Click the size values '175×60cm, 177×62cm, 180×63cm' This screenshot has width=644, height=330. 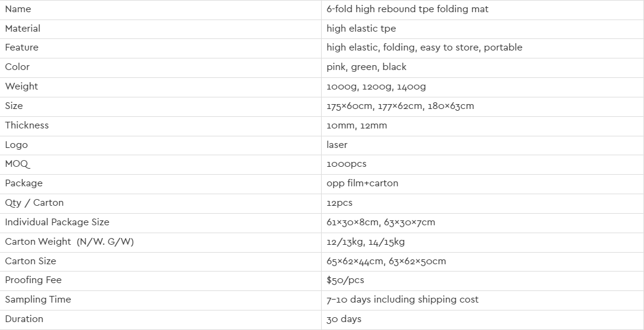point(400,106)
